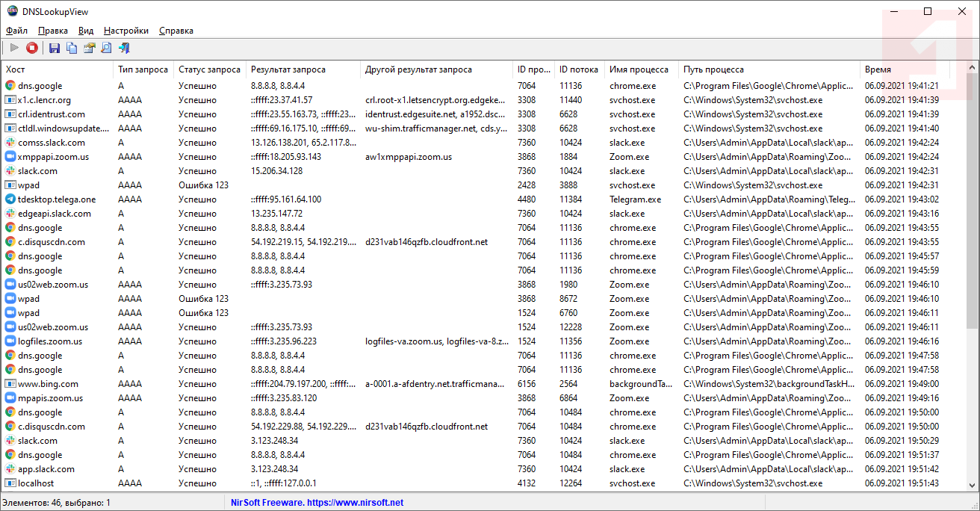Click the Zoom icon beside mpapis.zoom.us

coord(10,398)
